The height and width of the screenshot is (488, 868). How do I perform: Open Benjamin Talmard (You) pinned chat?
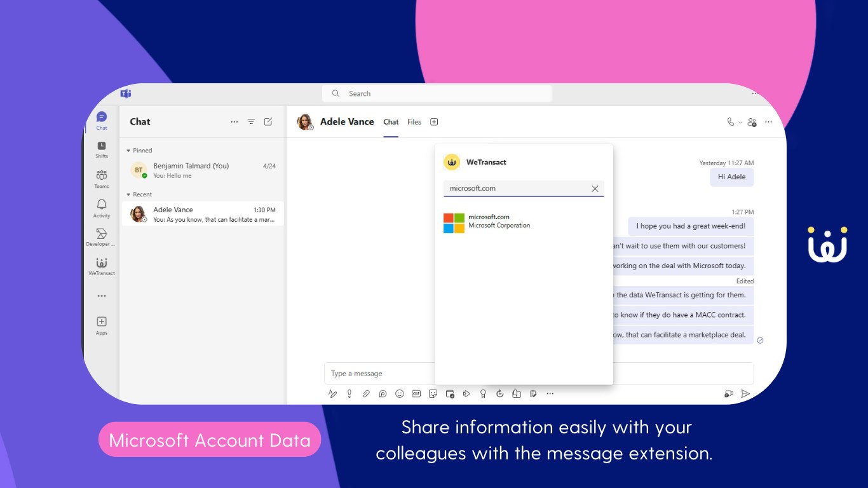(x=203, y=170)
